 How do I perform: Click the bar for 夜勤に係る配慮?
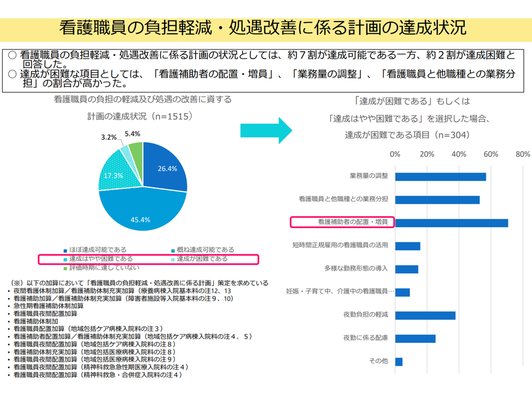(416, 339)
